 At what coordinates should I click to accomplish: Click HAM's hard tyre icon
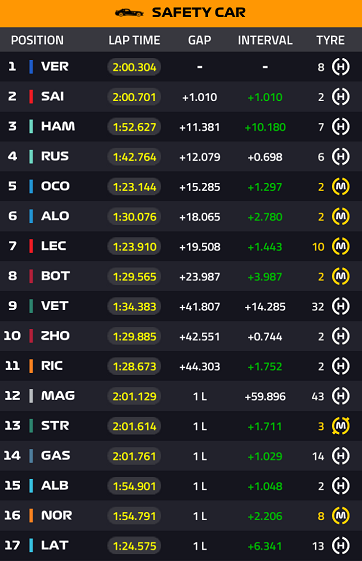(341, 127)
